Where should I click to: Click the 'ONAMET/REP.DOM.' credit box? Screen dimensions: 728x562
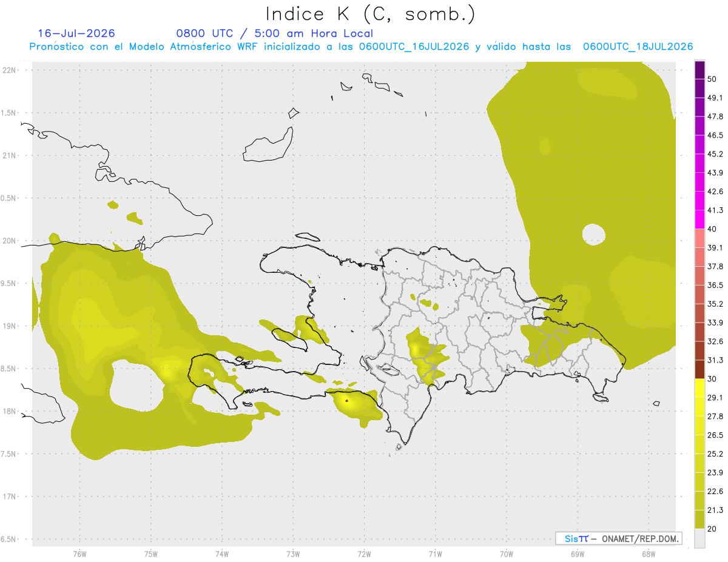pos(618,538)
